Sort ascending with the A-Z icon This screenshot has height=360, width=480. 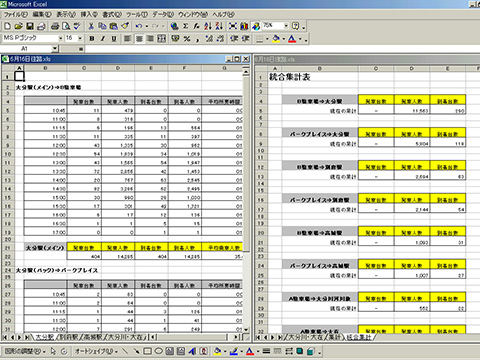(x=208, y=26)
